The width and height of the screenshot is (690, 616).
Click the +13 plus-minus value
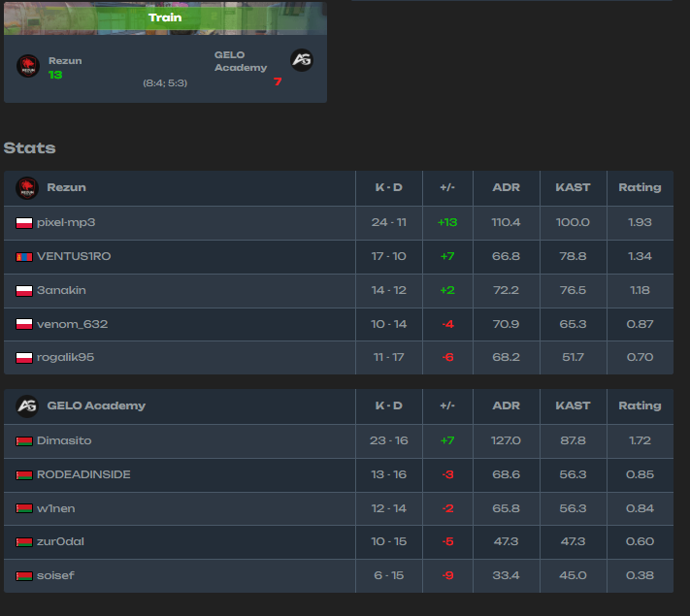coord(447,223)
